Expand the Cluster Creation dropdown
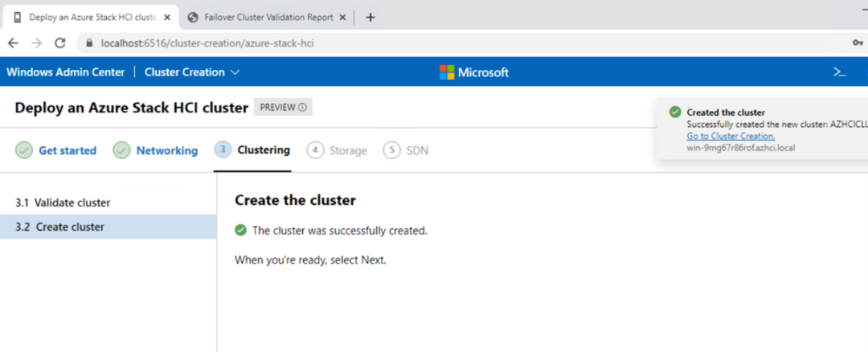The width and height of the screenshot is (868, 352). point(192,72)
